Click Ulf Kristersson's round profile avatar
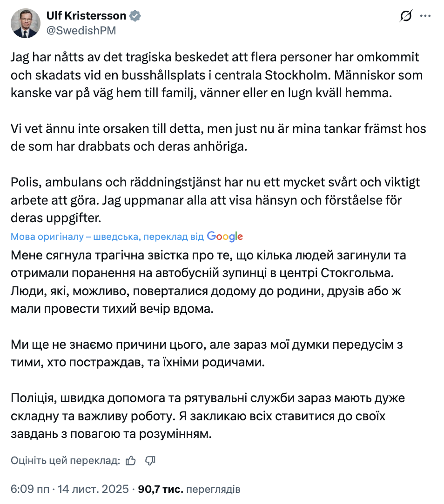Screen dimensions: 444x504 pos(26,23)
